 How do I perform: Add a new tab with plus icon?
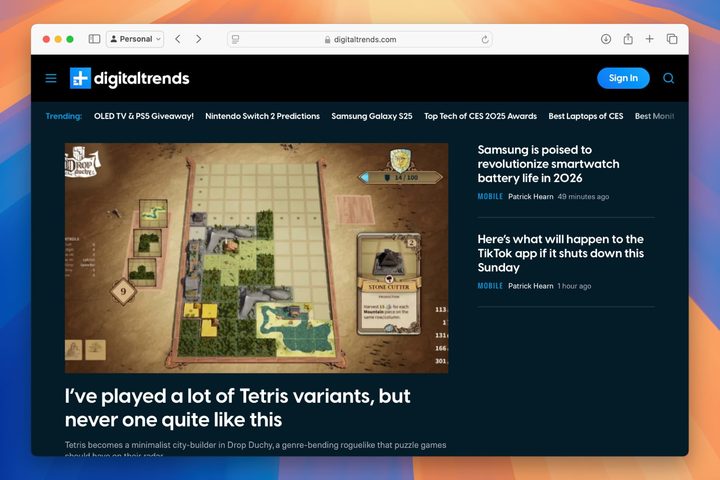click(649, 39)
